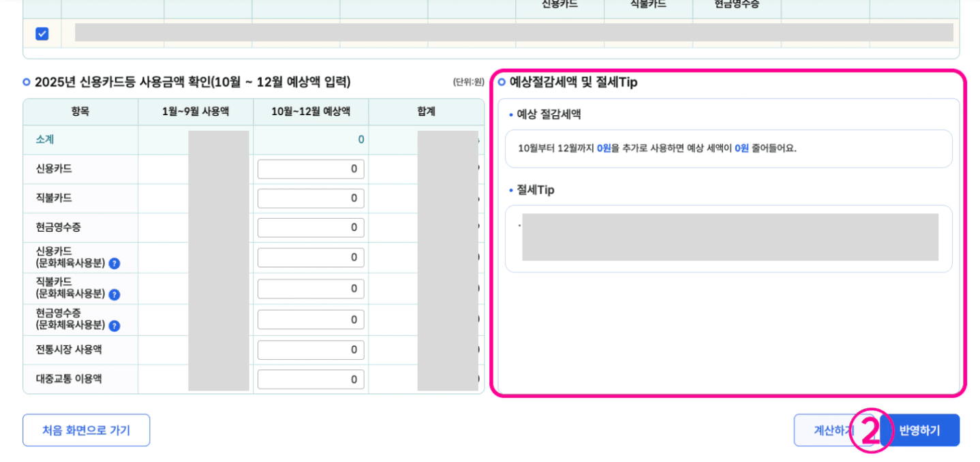Uncheck the selected row checkbox at top
Viewport: 980px width, 462px height.
point(42,33)
